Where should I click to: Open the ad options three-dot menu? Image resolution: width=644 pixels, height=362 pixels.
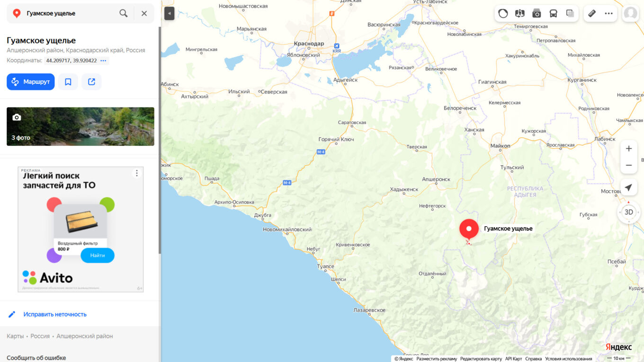pyautogui.click(x=137, y=173)
